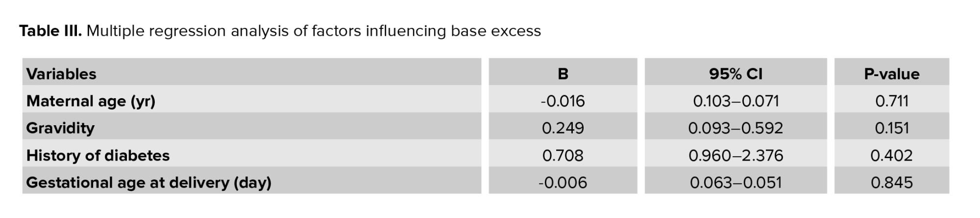Click the Maternal age (yr) row label
Screen dimensions: 980x218
click(91, 101)
